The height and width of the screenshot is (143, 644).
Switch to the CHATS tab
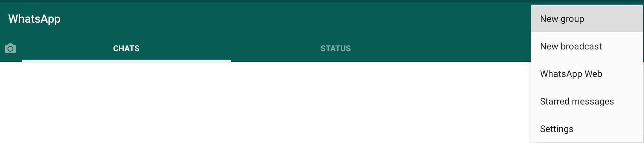click(x=126, y=48)
